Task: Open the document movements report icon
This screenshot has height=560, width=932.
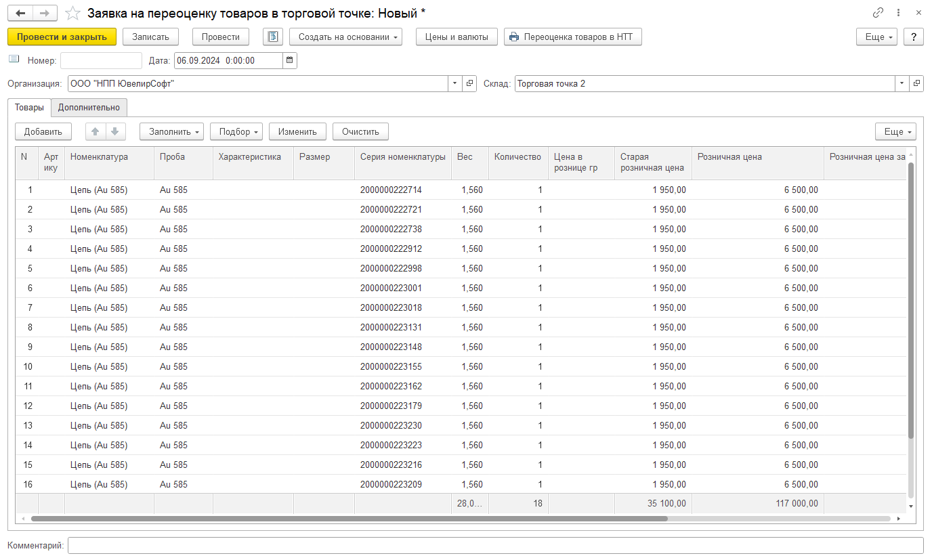Action: [272, 37]
